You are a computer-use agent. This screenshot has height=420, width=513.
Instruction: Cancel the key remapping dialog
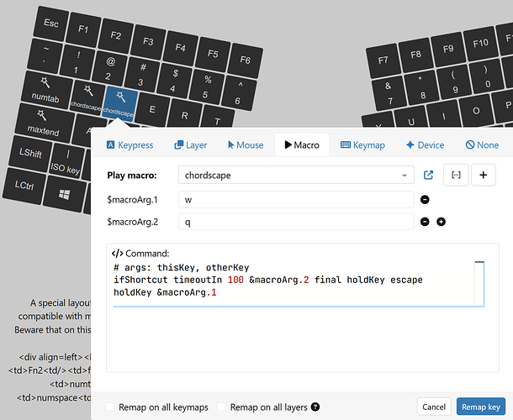click(434, 407)
